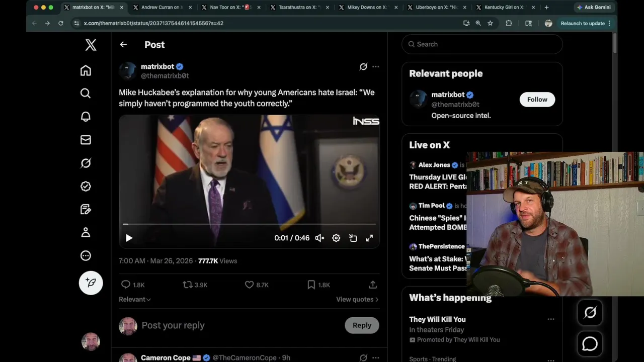Unmute the video sound

pyautogui.click(x=319, y=238)
